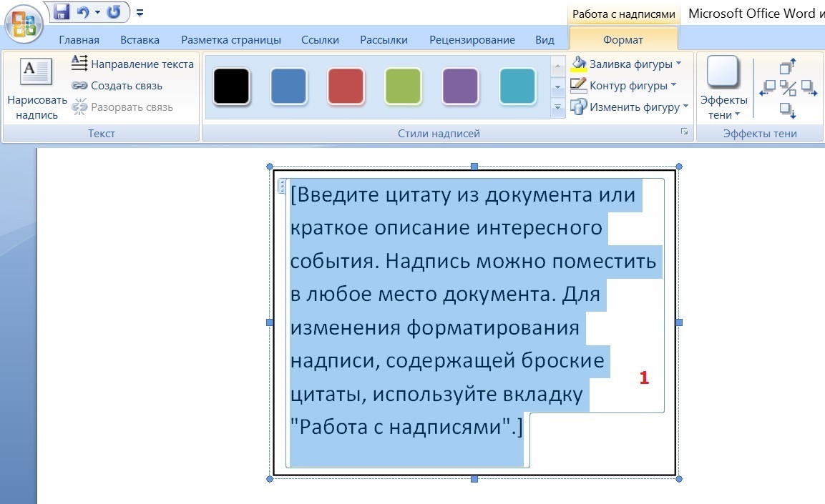This screenshot has height=504, width=825.
Task: Nudge the shadow down
Action: 788,110
